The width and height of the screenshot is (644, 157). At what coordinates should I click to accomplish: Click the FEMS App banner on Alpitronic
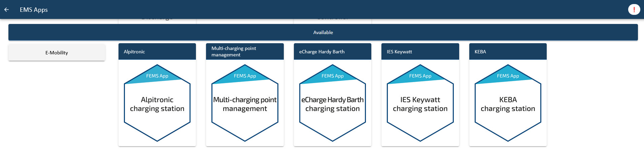pyautogui.click(x=157, y=76)
